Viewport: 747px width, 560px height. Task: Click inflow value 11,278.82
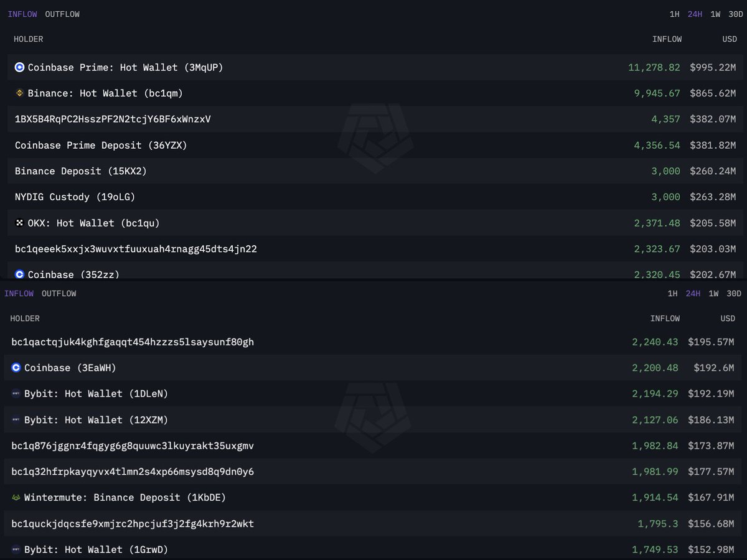pyautogui.click(x=654, y=67)
